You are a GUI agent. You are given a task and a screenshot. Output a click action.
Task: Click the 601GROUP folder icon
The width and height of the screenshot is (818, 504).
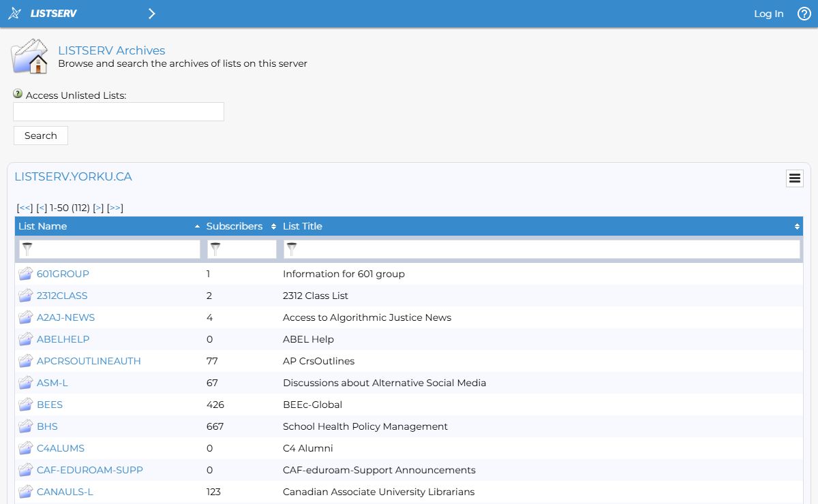click(x=26, y=274)
